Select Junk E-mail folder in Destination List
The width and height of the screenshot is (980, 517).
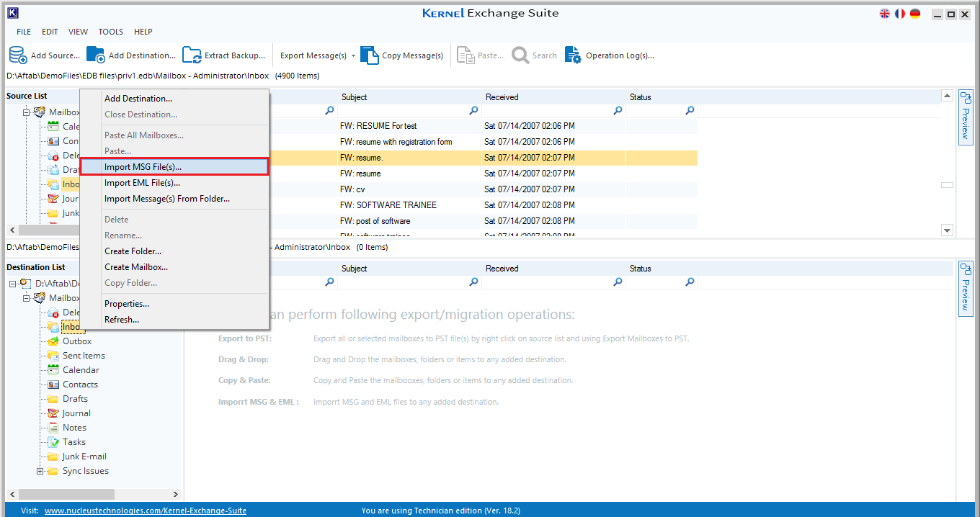[x=84, y=457]
